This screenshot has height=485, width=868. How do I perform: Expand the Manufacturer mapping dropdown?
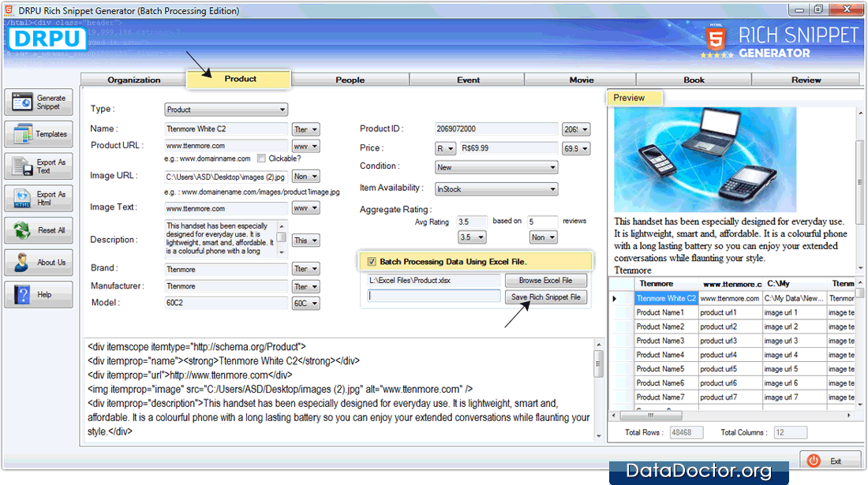(x=305, y=286)
